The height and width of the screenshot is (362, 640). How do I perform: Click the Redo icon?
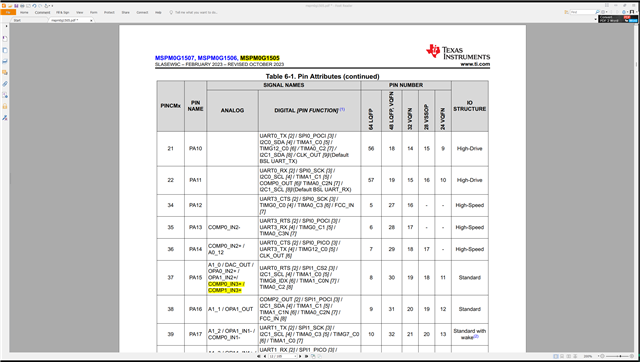(40, 6)
